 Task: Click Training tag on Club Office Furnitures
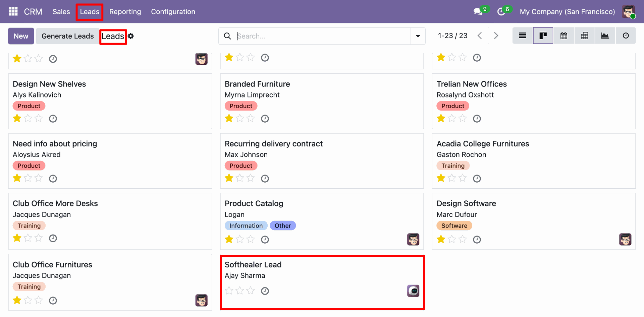tap(29, 287)
